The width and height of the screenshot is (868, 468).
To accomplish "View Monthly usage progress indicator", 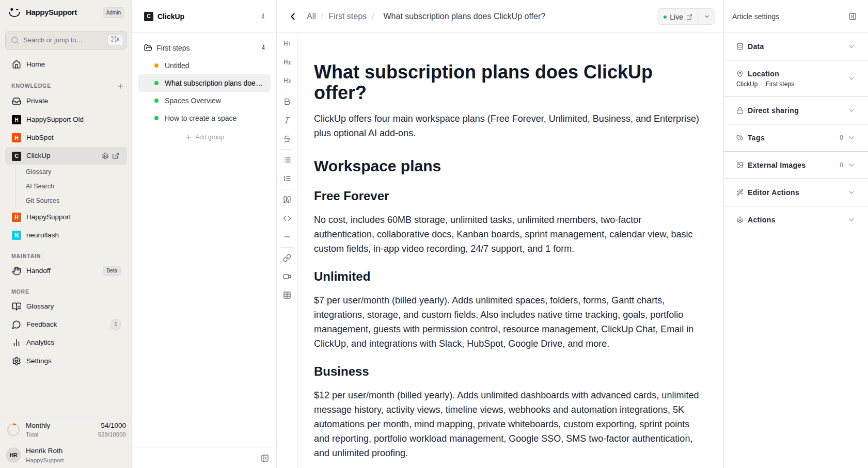I will (13, 429).
